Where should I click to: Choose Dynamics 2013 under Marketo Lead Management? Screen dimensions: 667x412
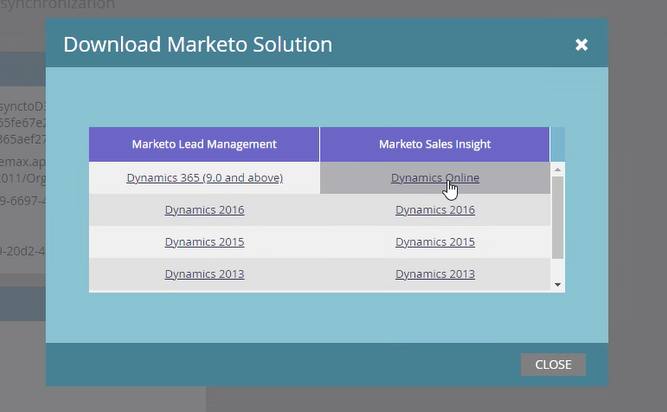205,274
